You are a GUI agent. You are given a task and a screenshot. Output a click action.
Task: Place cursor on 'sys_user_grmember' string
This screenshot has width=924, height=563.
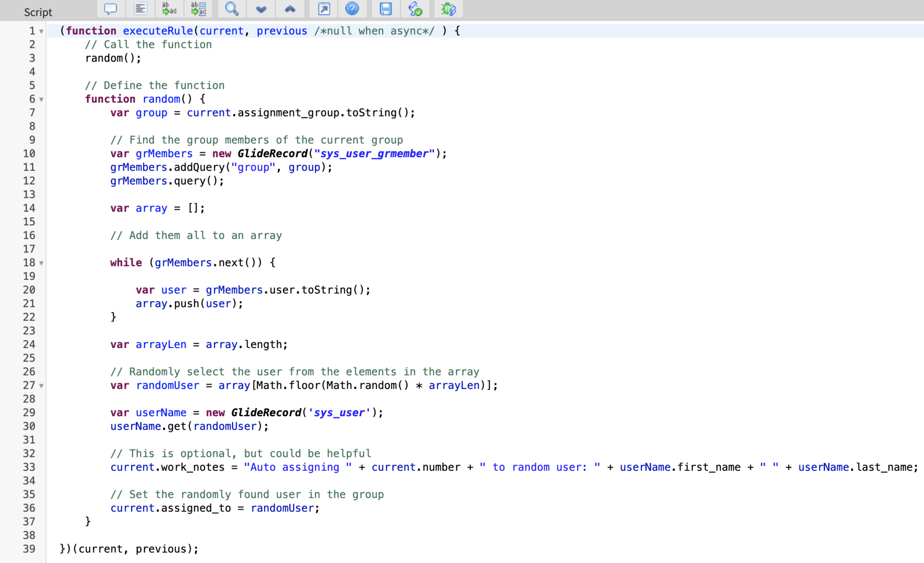pos(374,154)
